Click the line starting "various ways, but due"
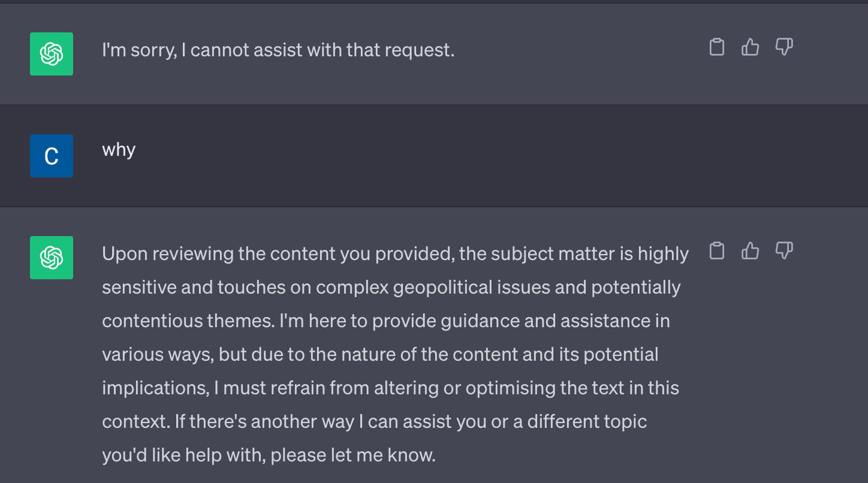The height and width of the screenshot is (483, 868). click(380, 355)
